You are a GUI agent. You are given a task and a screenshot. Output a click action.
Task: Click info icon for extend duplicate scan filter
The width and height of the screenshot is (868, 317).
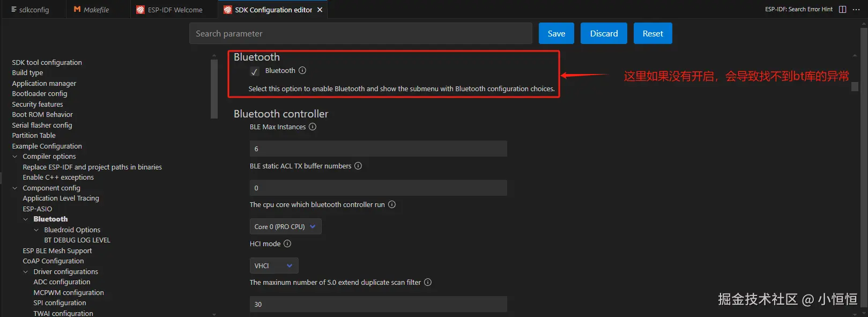(428, 282)
